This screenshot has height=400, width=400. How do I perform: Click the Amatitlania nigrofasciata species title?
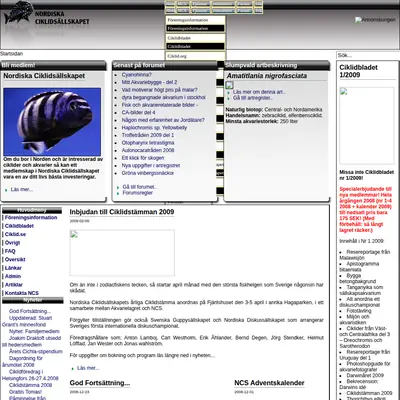pos(267,76)
